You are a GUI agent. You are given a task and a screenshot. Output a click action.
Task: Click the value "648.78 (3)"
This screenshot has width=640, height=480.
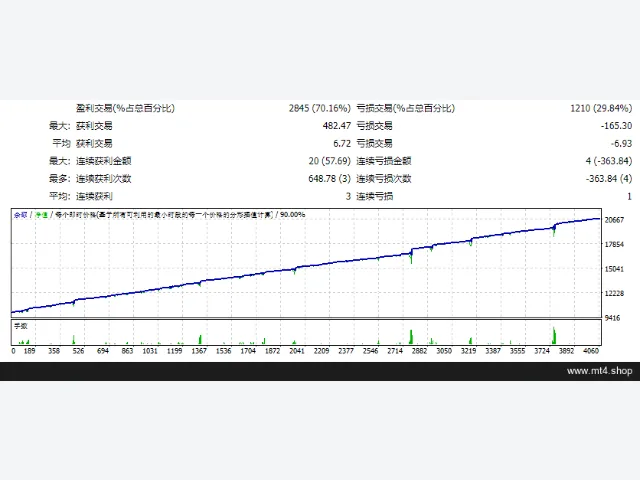pos(329,179)
